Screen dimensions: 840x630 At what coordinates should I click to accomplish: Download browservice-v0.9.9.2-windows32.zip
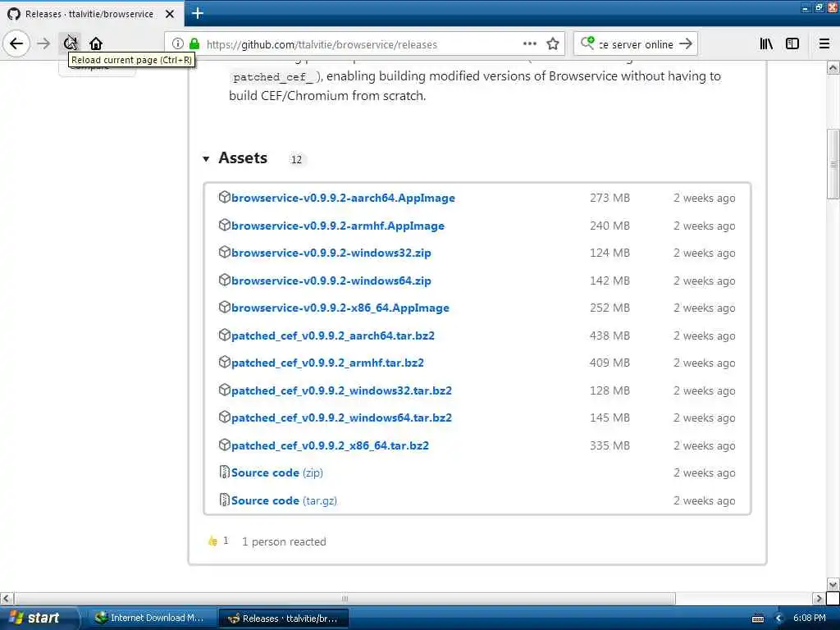[331, 253]
